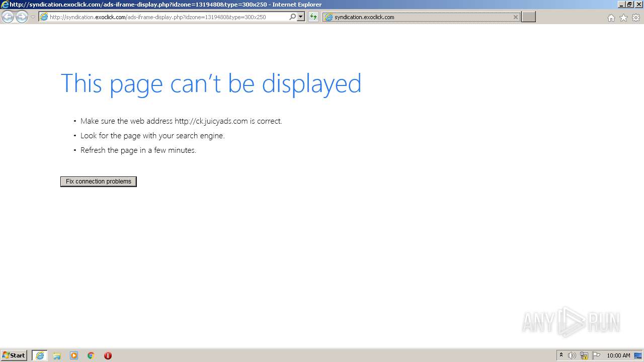Open a new blank tab
Viewport: 644px width, 362px height.
click(x=528, y=17)
